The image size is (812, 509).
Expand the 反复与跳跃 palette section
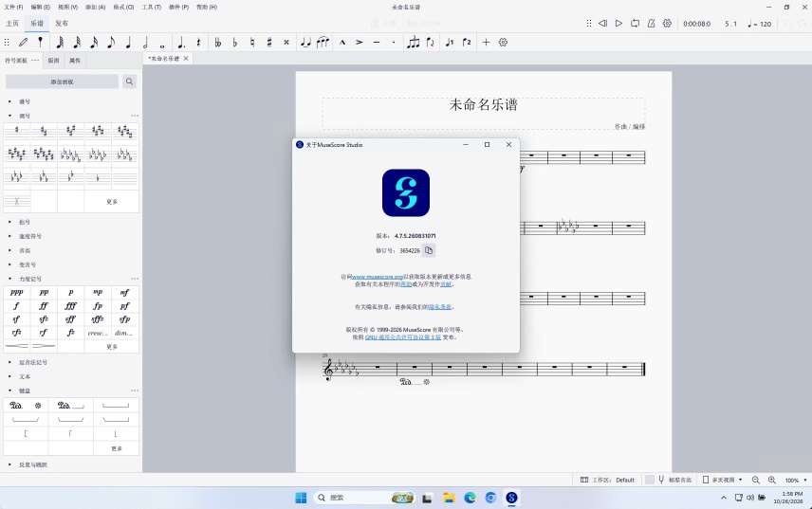tap(9, 464)
